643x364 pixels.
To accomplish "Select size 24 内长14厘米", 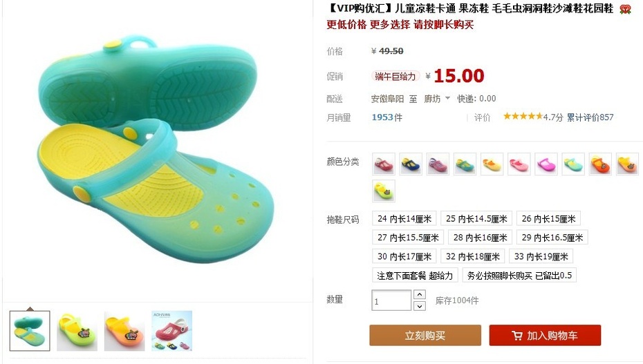I will pos(404,219).
